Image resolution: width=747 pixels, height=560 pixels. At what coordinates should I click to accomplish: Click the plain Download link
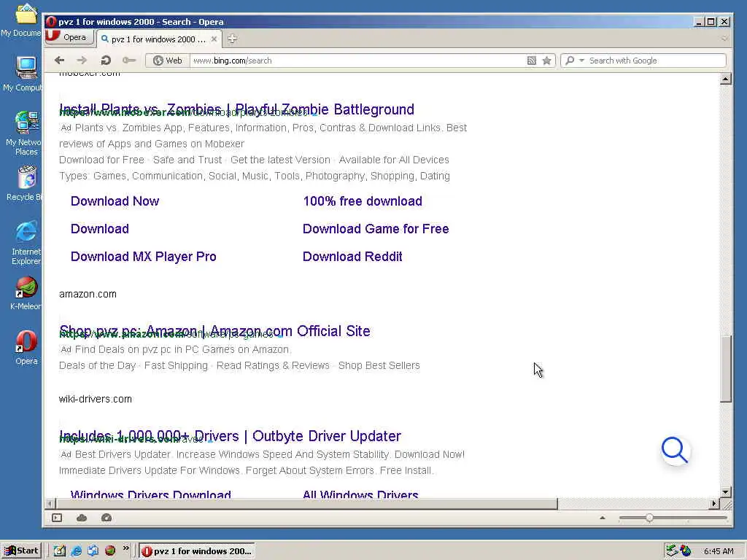coord(99,228)
